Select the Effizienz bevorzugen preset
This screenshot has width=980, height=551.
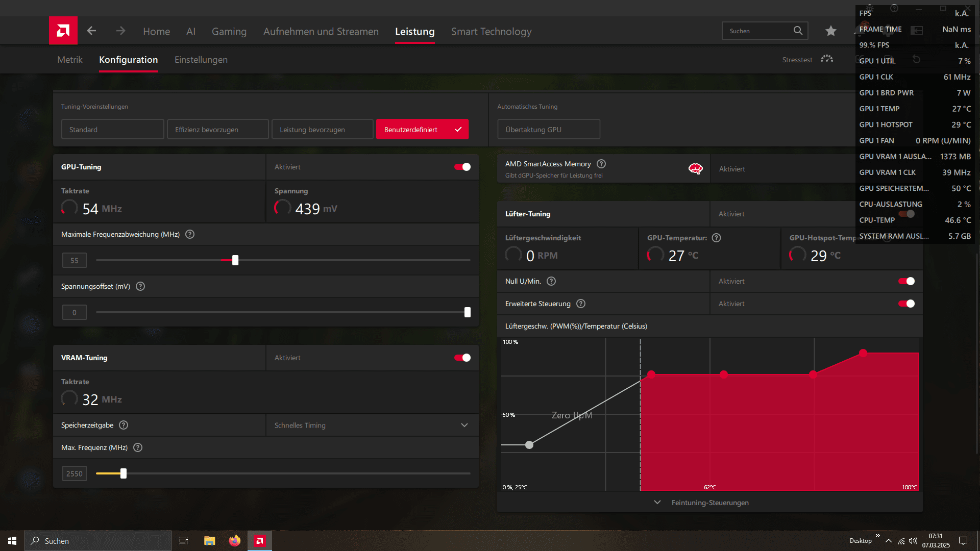[x=217, y=130]
